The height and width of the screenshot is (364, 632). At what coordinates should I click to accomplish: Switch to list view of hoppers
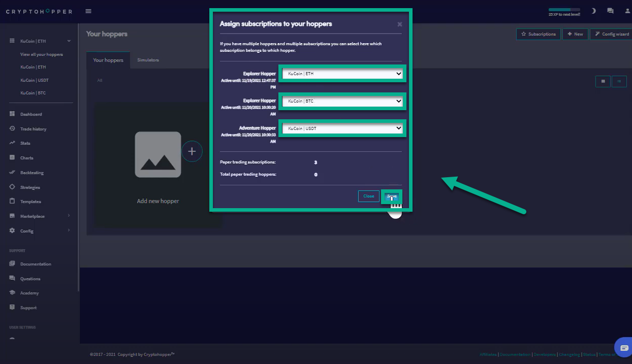click(x=619, y=81)
